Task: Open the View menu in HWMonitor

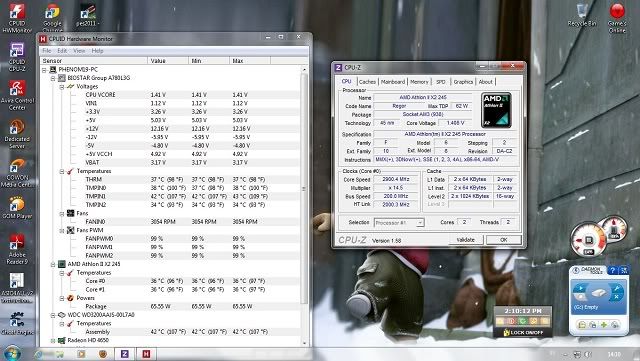Action: (79, 51)
